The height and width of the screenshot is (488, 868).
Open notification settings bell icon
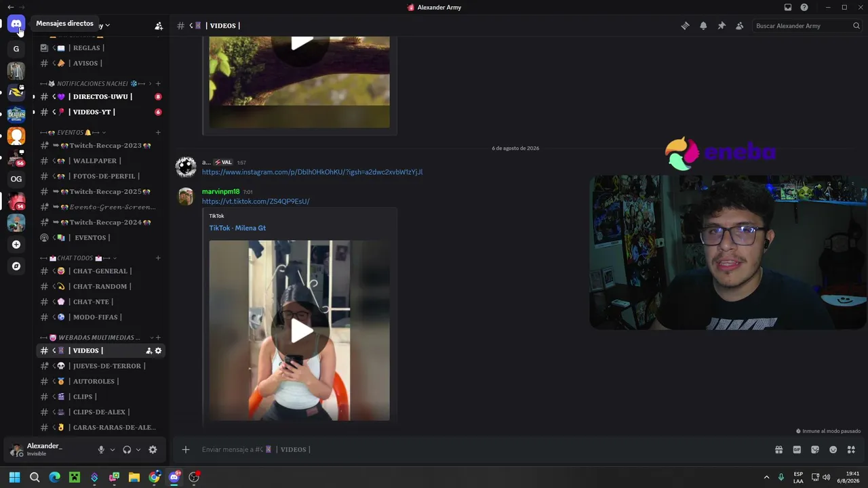[703, 26]
